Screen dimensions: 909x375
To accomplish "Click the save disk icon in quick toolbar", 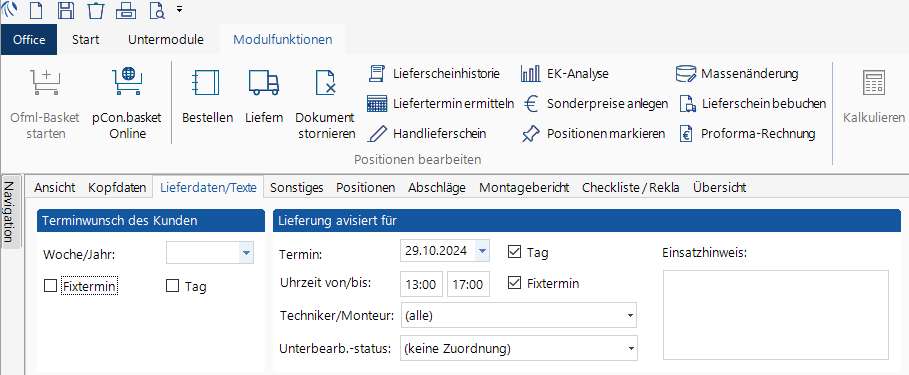I will [x=66, y=10].
